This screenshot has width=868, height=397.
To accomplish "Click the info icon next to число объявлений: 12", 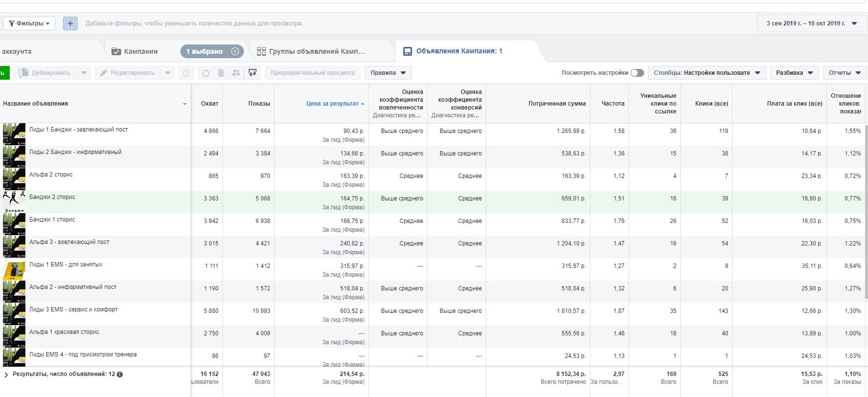I will [x=120, y=375].
